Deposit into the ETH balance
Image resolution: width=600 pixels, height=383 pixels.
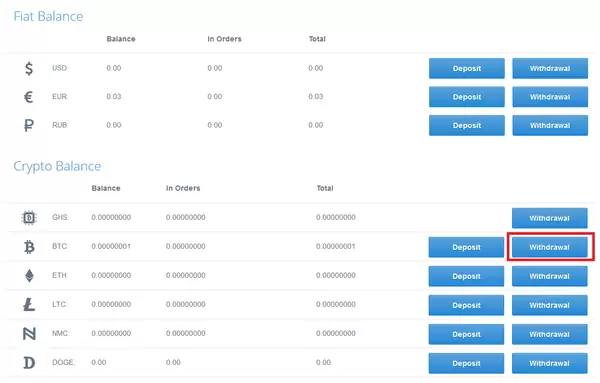466,276
